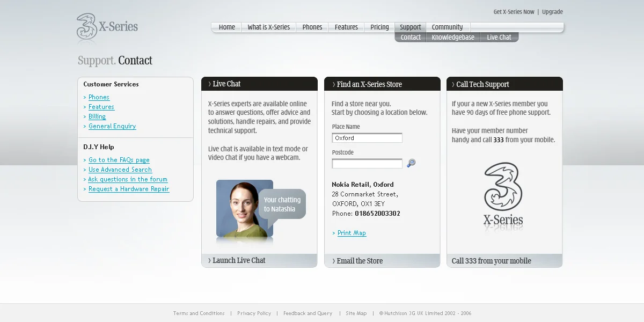Click Request a Hardware Repair link
The width and height of the screenshot is (644, 322).
[129, 189]
